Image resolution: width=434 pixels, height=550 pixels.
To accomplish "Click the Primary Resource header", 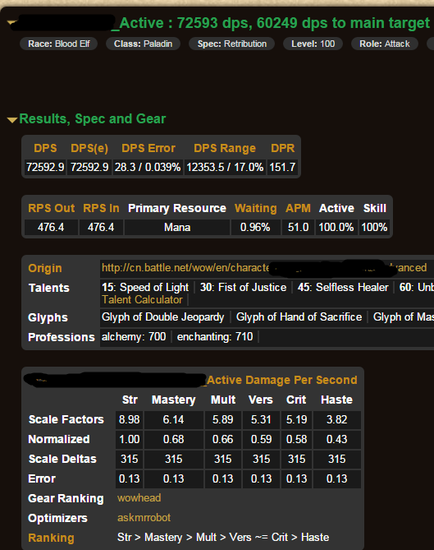I will (177, 208).
